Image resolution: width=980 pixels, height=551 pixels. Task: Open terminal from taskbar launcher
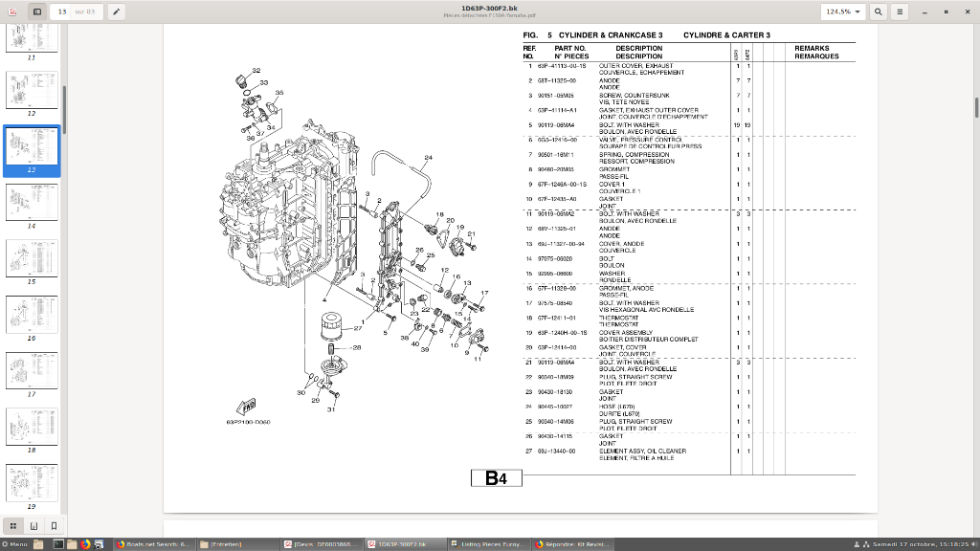58,544
